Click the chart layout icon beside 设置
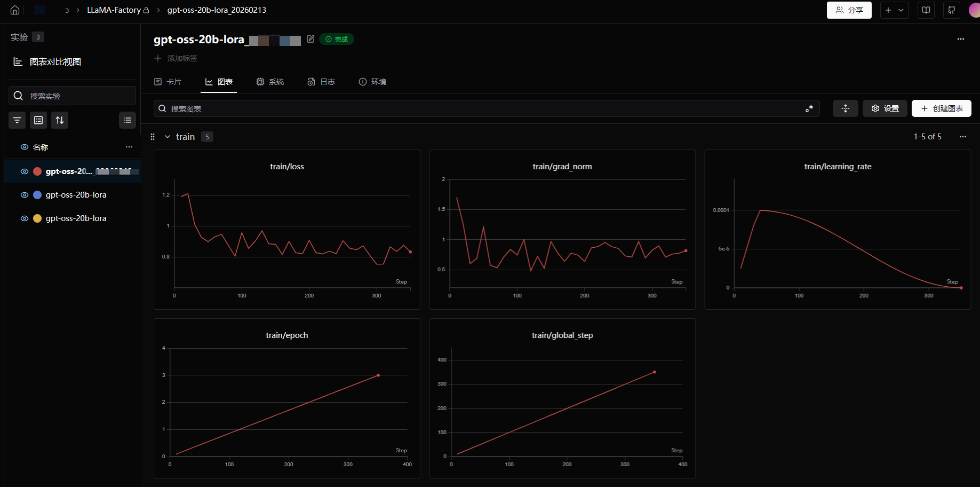The width and height of the screenshot is (980, 487). pyautogui.click(x=846, y=108)
